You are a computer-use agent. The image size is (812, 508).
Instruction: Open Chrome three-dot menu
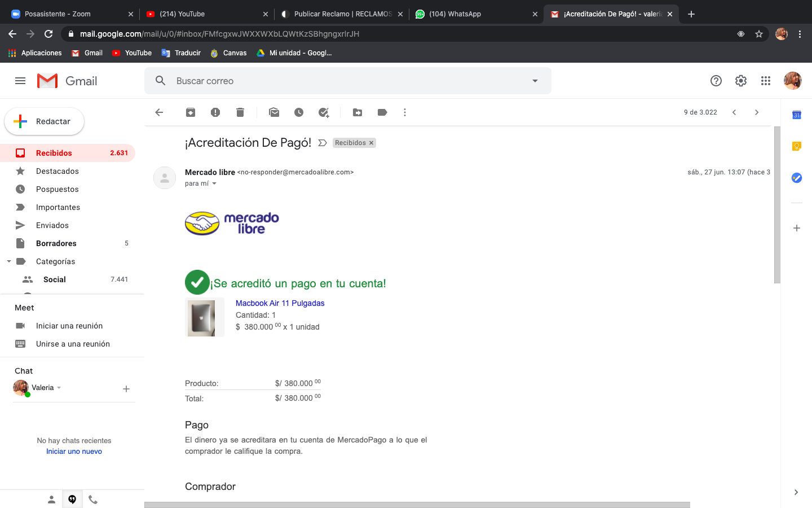tap(800, 34)
